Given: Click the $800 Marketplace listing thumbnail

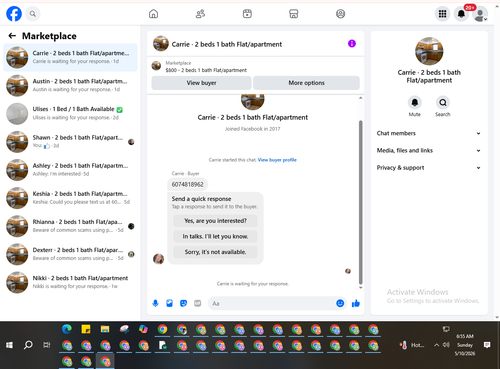Looking at the screenshot, I should (x=156, y=66).
